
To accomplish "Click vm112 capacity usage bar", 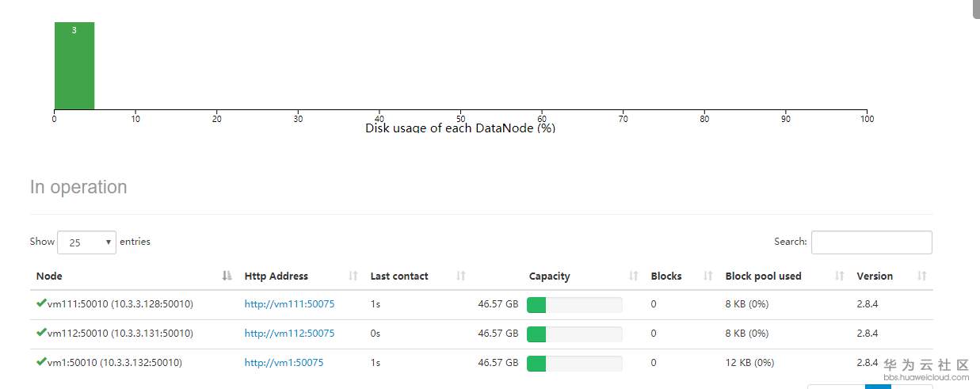I will [x=574, y=334].
